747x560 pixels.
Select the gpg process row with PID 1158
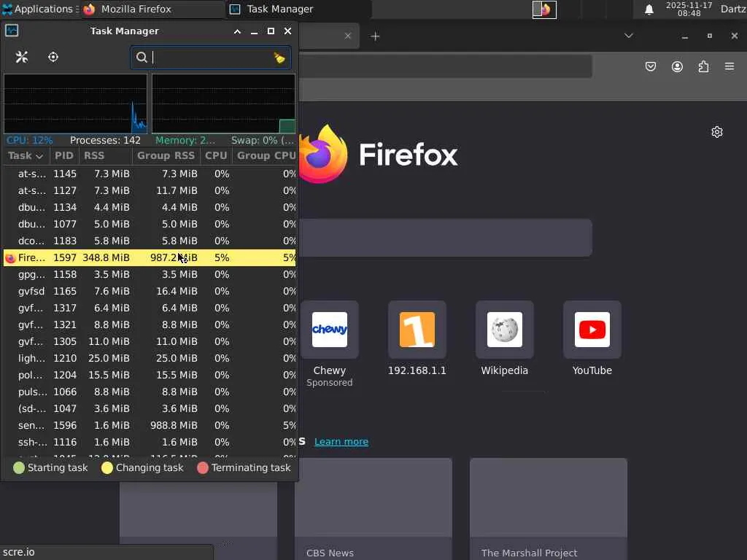coord(150,275)
